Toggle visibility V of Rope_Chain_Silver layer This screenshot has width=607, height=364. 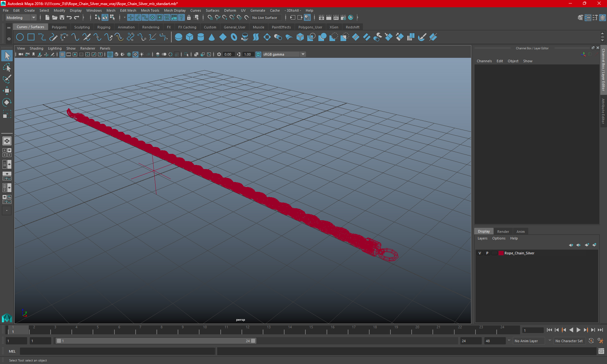click(x=480, y=253)
